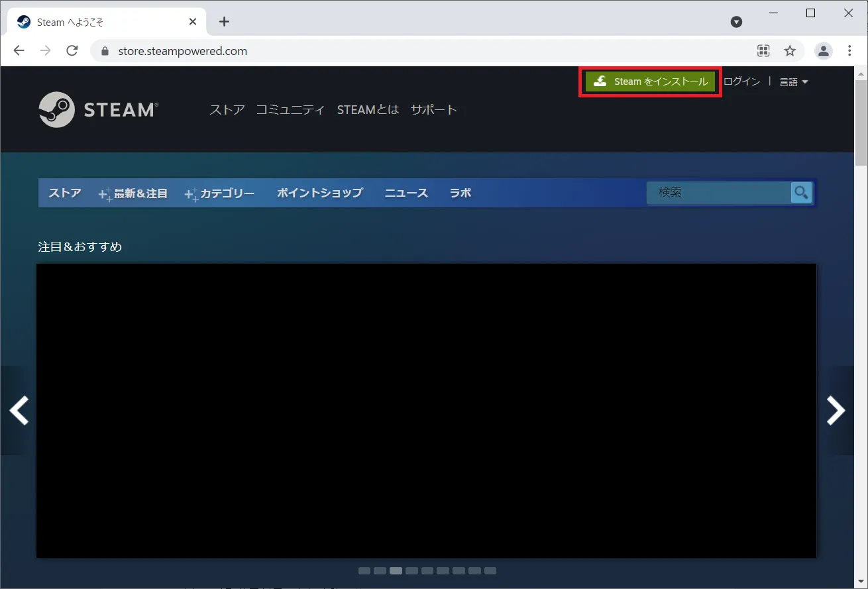Click the search magnifier button in the store bar
Screen dimensions: 868x589
tap(802, 193)
